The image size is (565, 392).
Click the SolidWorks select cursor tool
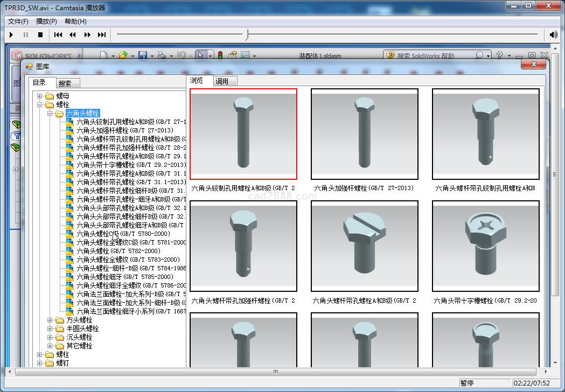200,55
